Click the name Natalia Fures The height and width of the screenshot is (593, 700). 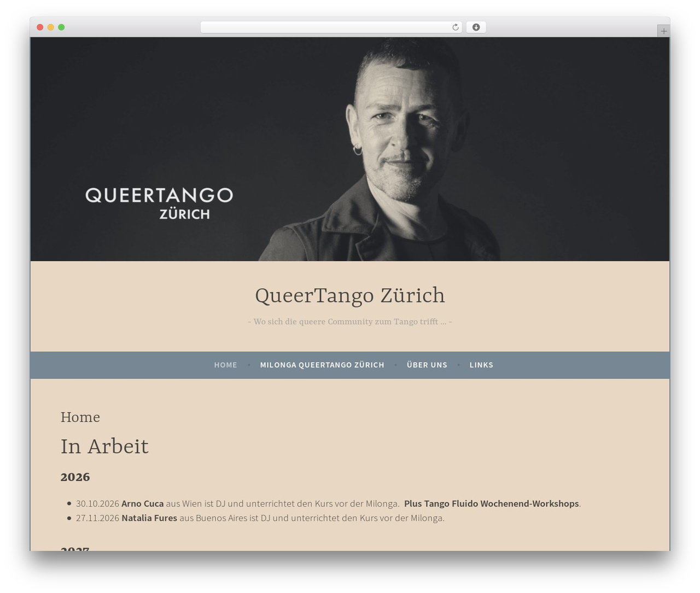point(149,518)
